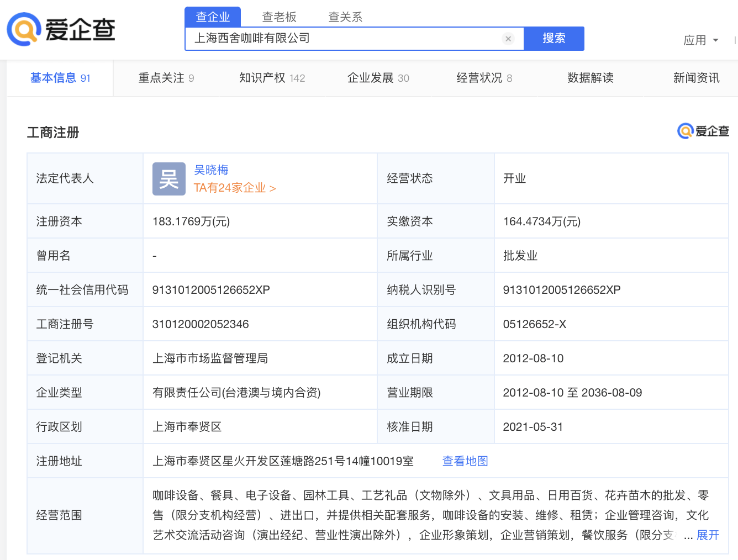
Task: Select the registered capital value 183.1769万(元)
Action: 191,221
